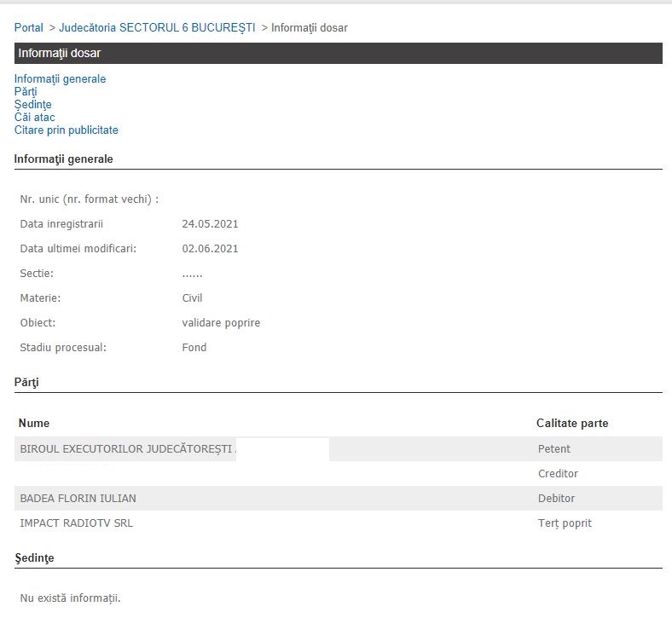Click the Nu există informații message
This screenshot has width=672, height=618.
point(70,598)
